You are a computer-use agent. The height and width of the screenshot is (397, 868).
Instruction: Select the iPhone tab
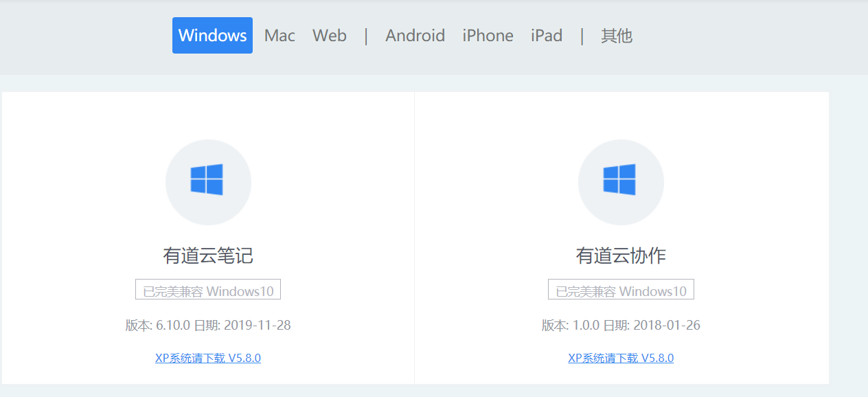tap(488, 35)
